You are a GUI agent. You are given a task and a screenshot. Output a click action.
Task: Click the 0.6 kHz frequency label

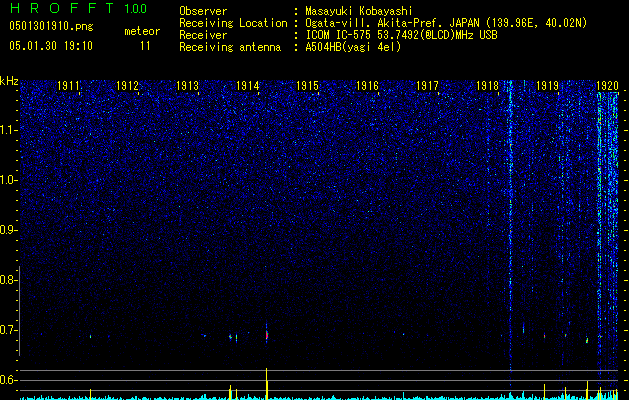coord(8,380)
